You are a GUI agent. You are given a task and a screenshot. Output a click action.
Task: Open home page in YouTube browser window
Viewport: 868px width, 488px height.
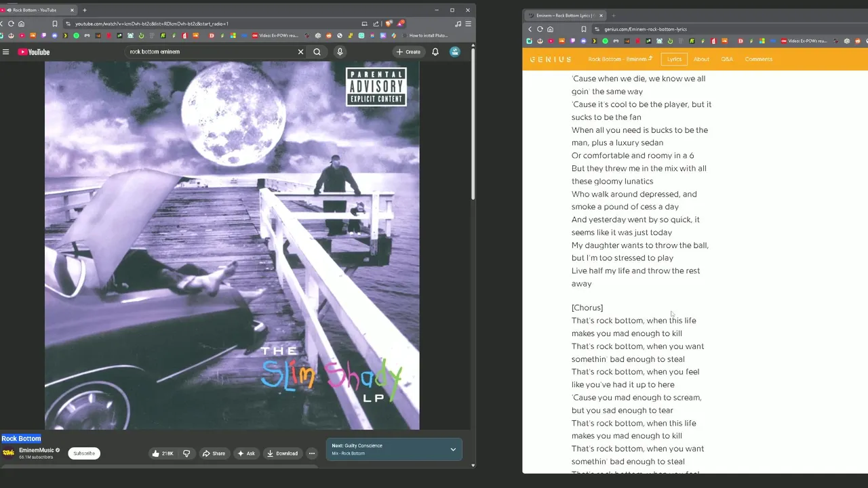click(21, 24)
